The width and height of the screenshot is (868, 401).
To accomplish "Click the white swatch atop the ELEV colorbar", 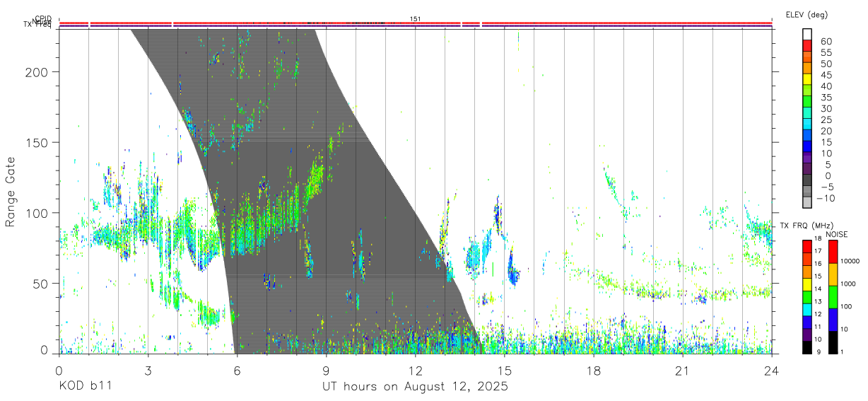I will click(x=807, y=35).
